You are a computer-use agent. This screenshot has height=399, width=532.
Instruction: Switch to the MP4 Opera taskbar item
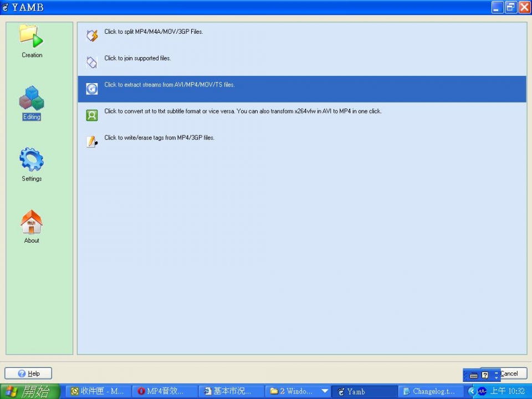point(164,392)
